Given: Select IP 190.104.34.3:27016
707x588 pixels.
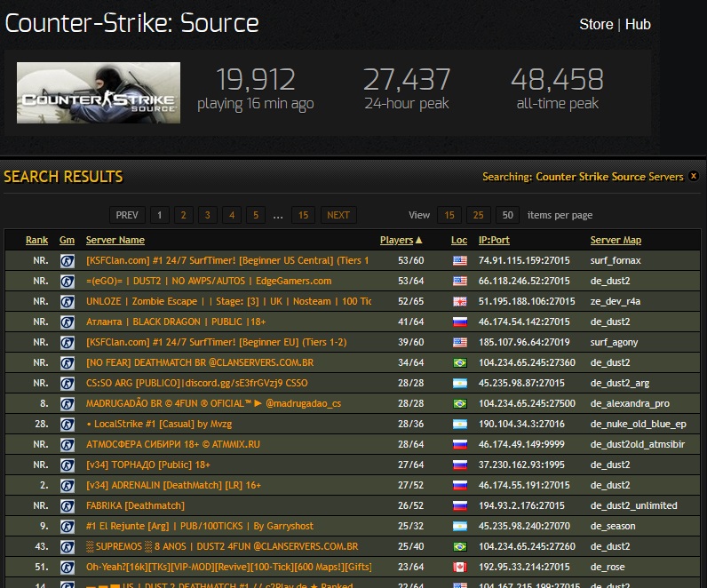Looking at the screenshot, I should [521, 425].
